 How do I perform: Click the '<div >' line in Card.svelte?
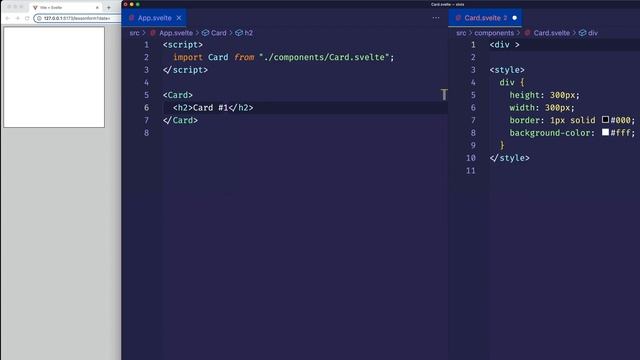pos(504,45)
